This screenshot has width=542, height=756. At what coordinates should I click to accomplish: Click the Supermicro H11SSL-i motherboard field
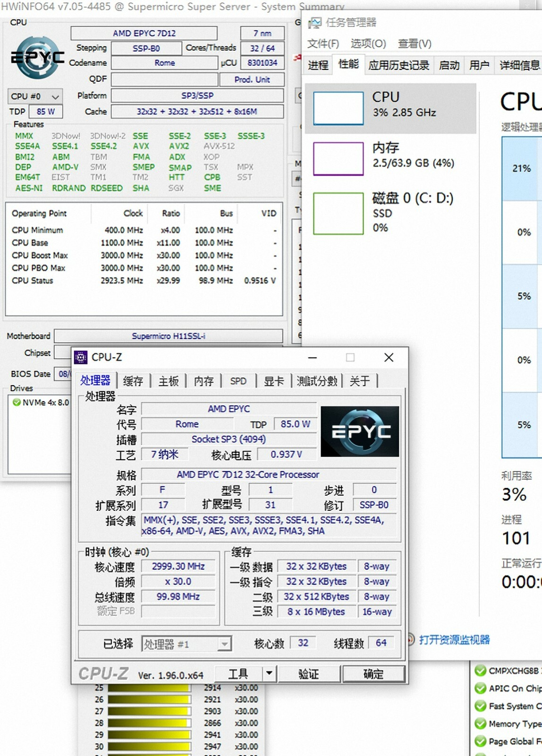(x=169, y=336)
